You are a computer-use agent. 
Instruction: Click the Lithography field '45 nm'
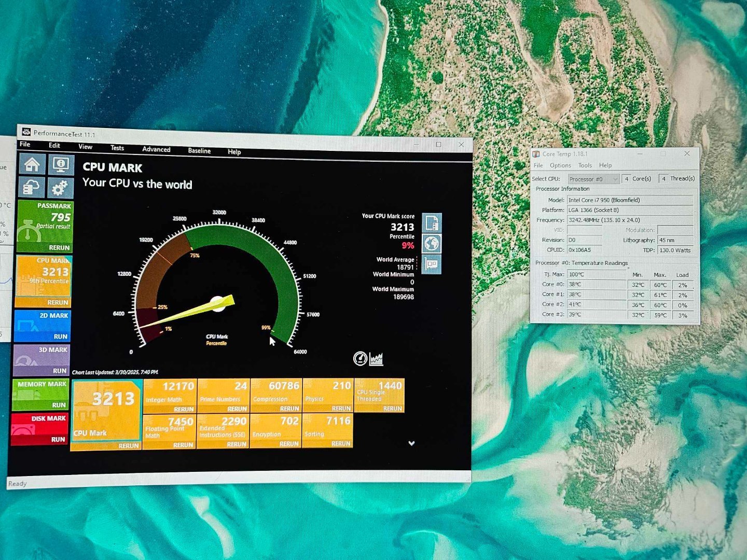point(675,240)
